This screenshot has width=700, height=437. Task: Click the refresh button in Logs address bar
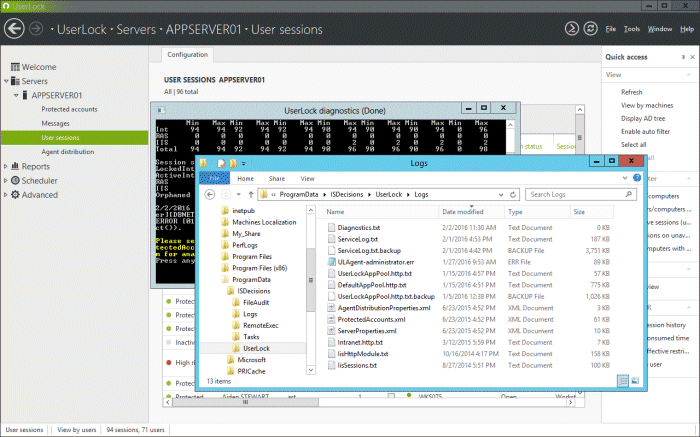[x=513, y=195]
